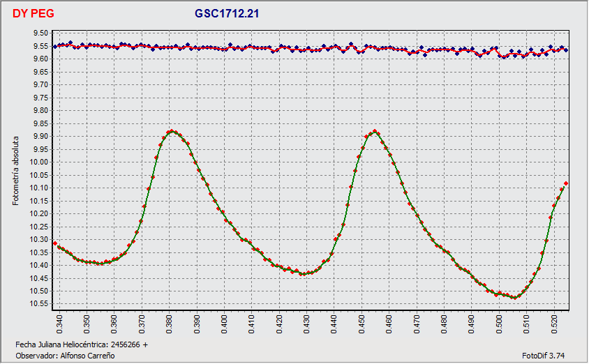
Task: Click the Fotometría absoluta y-axis label
Action: [x=16, y=171]
